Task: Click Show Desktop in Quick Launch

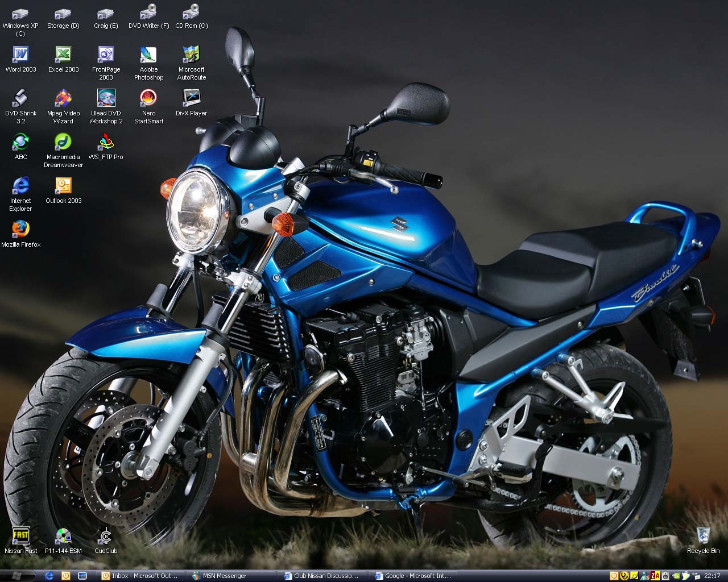Action: tap(82, 576)
